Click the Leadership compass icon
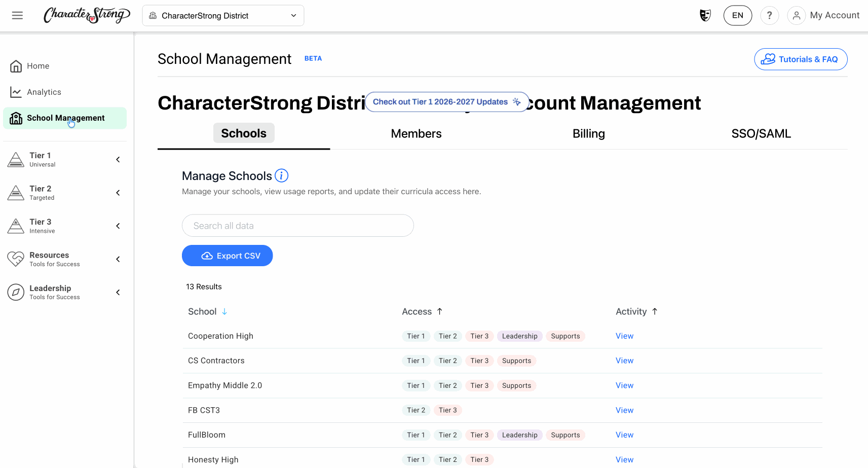The width and height of the screenshot is (868, 468). [x=16, y=292]
